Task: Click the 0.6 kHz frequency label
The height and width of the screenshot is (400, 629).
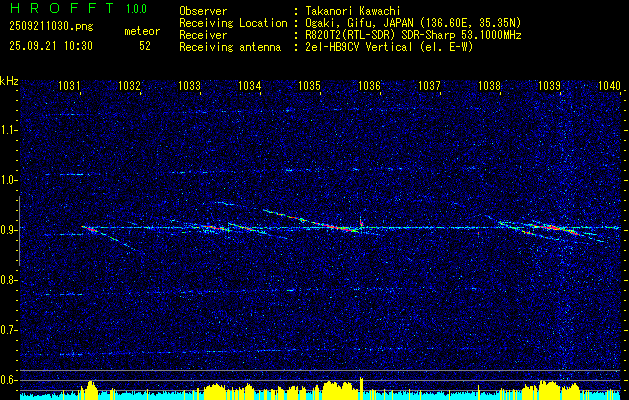Action: click(7, 380)
